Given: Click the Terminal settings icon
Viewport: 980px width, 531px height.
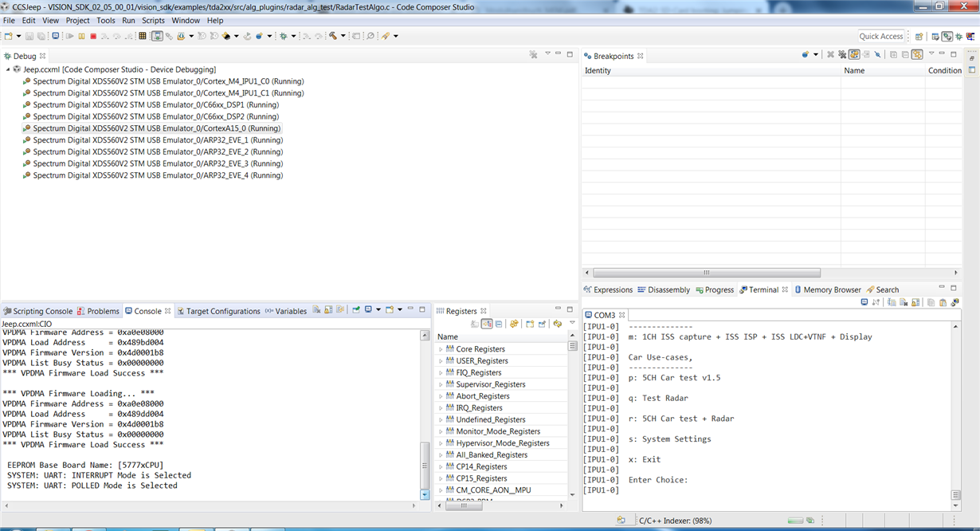Looking at the screenshot, I should click(x=955, y=302).
